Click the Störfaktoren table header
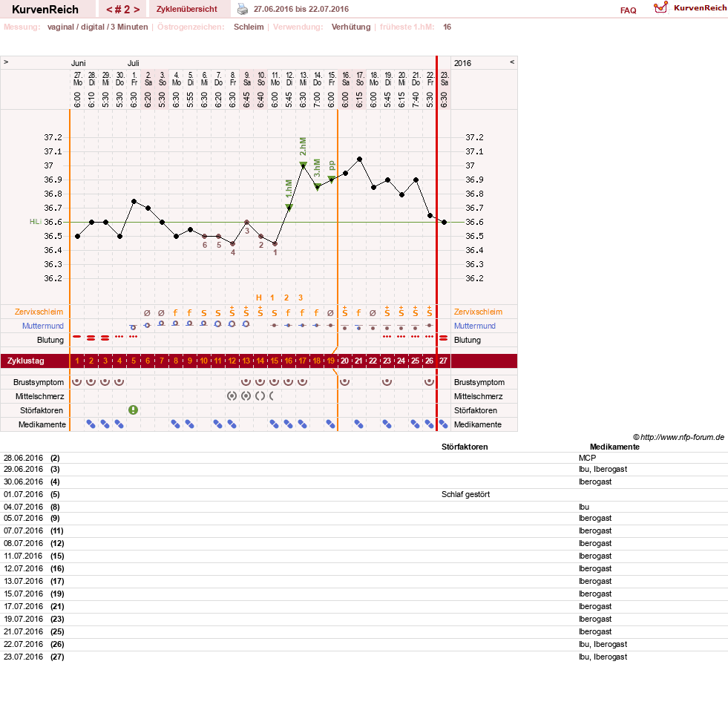This screenshot has width=728, height=713. pos(465,447)
